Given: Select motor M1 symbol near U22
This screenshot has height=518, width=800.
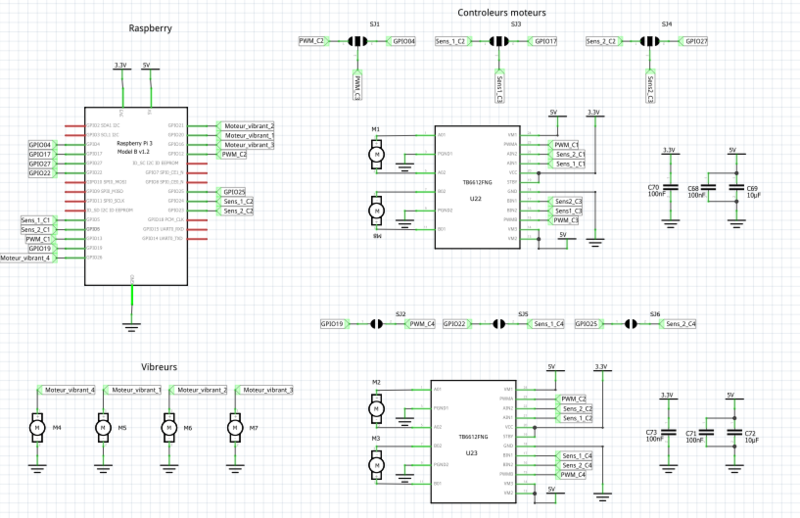Looking at the screenshot, I should (376, 153).
